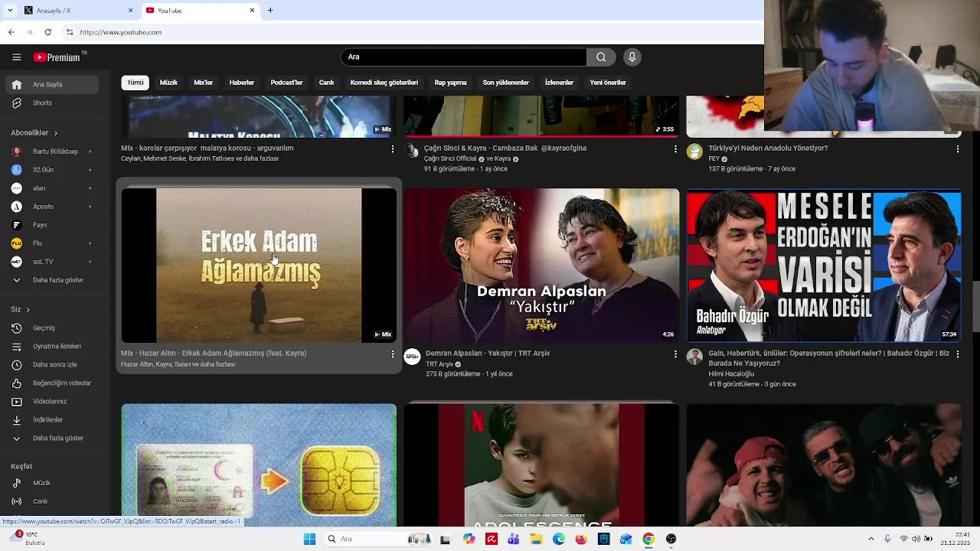Screen dimensions: 980x551
Task: Open options menu for Demran Alpaslan video
Action: [675, 354]
